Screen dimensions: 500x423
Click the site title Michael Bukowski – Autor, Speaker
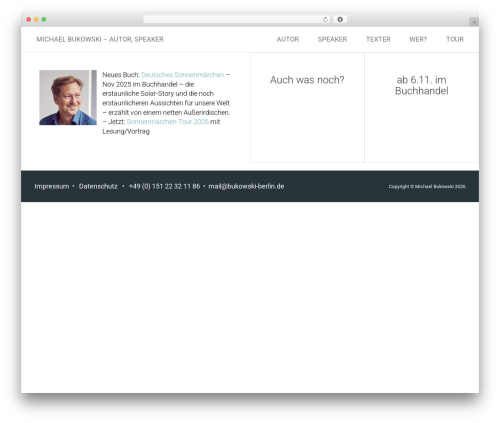coord(100,39)
